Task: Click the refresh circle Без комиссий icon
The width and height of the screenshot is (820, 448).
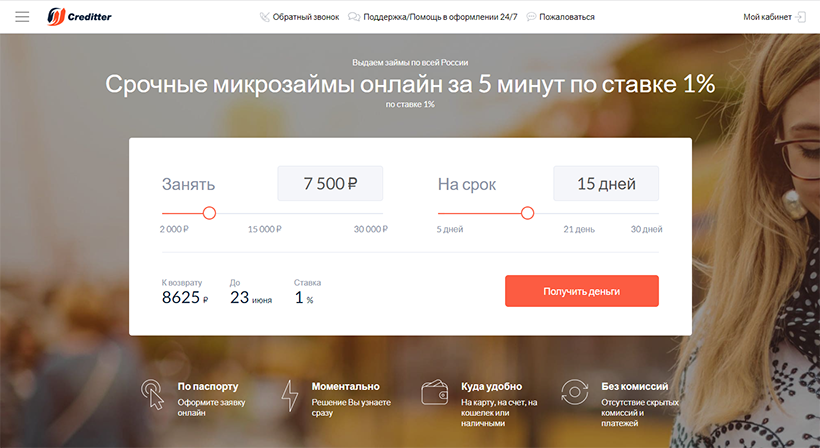Action: (x=574, y=392)
